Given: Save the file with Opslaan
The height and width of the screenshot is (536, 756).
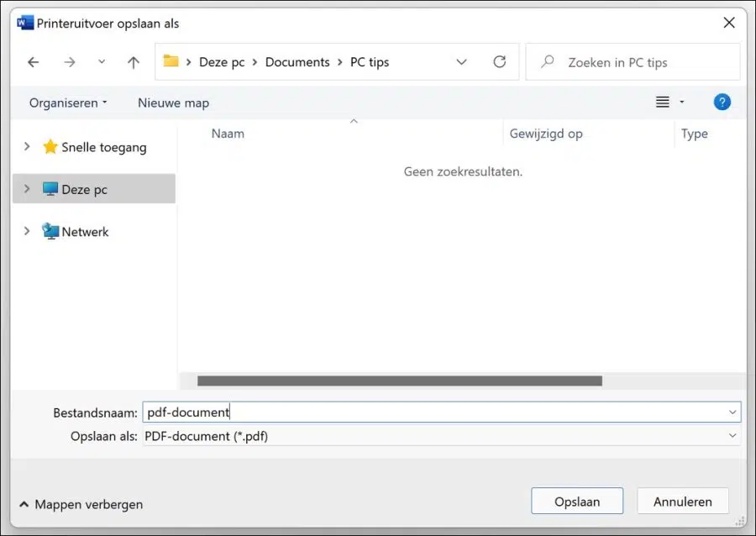Looking at the screenshot, I should coord(577,502).
